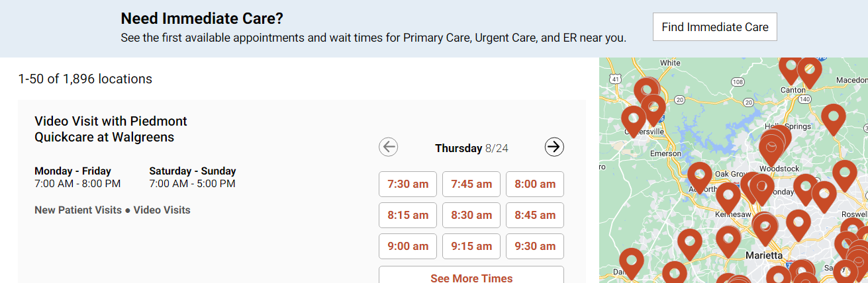Select map pin near Kennesaw
The image size is (868, 283).
(728, 196)
